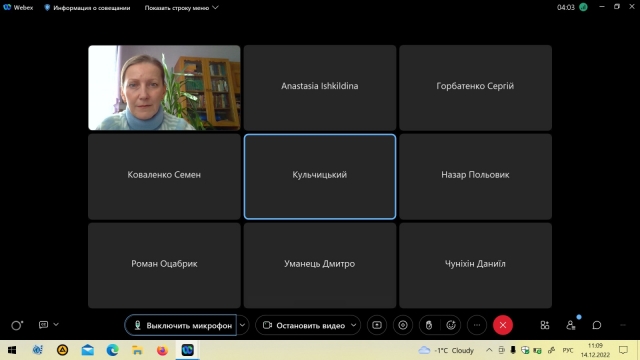Viewport: 640px width, 360px height.
Task: Open chat panel icon
Action: (x=597, y=325)
